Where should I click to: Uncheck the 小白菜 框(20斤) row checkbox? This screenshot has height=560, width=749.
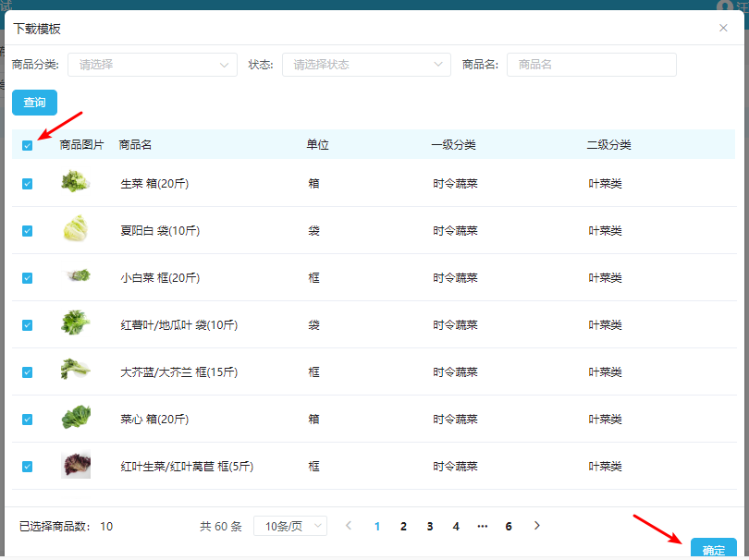pyautogui.click(x=27, y=278)
